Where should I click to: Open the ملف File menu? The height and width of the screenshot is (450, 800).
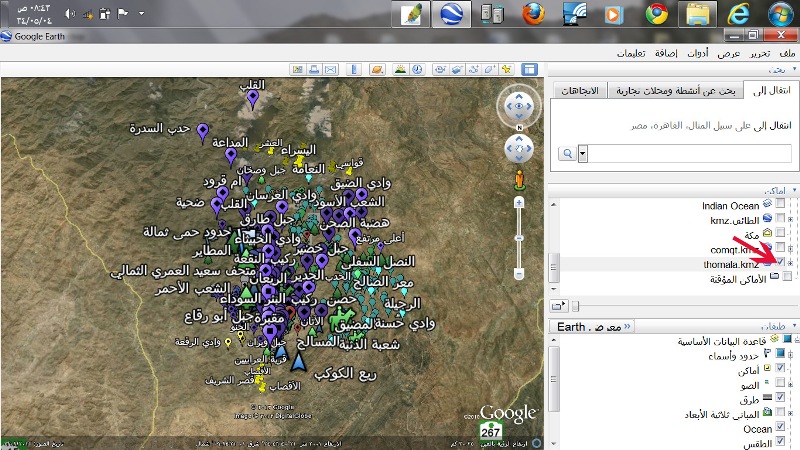click(787, 53)
